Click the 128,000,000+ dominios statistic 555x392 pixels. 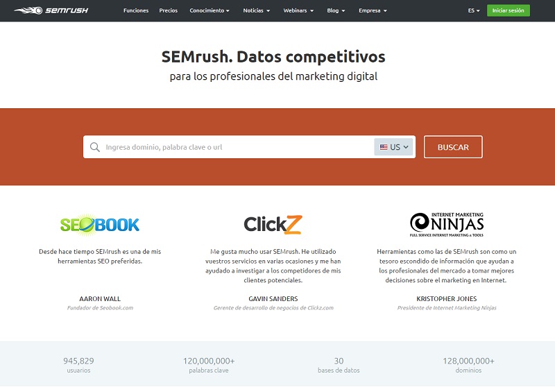pos(468,365)
